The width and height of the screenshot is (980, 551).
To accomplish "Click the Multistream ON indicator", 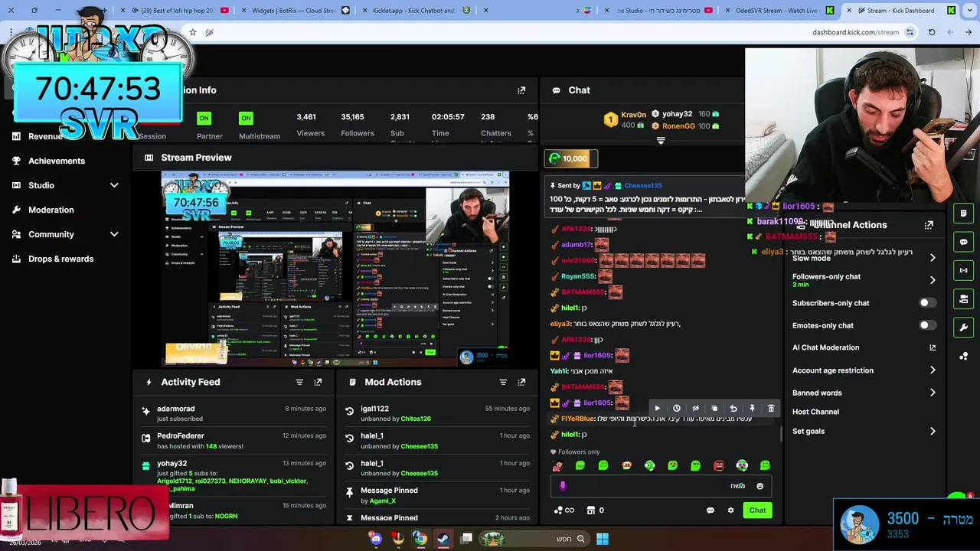I will pos(246,118).
